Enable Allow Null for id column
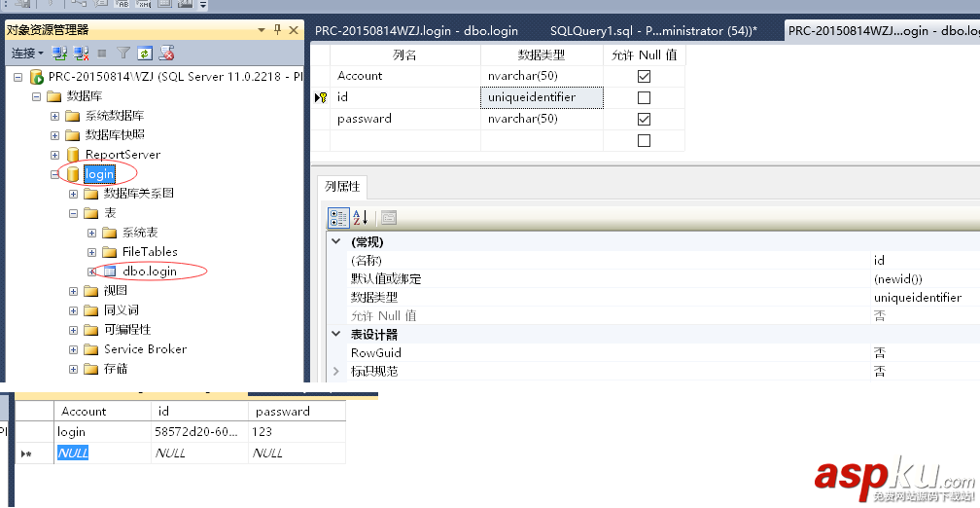This screenshot has width=980, height=508. click(x=644, y=97)
